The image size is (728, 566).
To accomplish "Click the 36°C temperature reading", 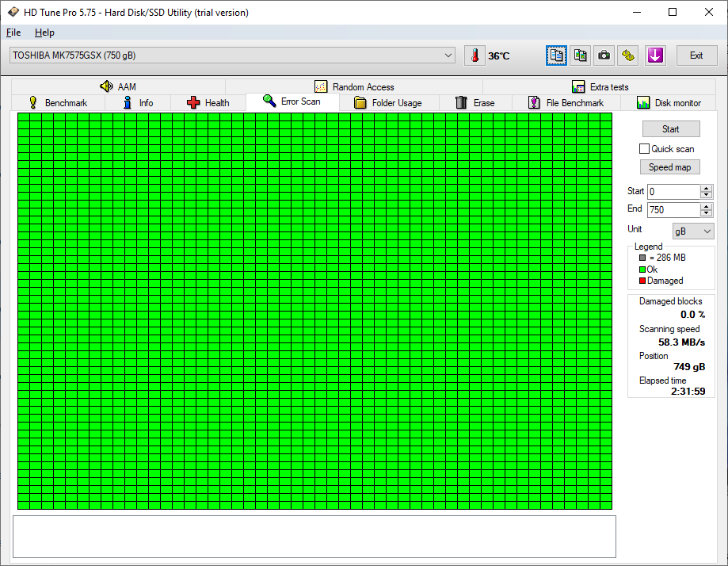I will point(498,56).
